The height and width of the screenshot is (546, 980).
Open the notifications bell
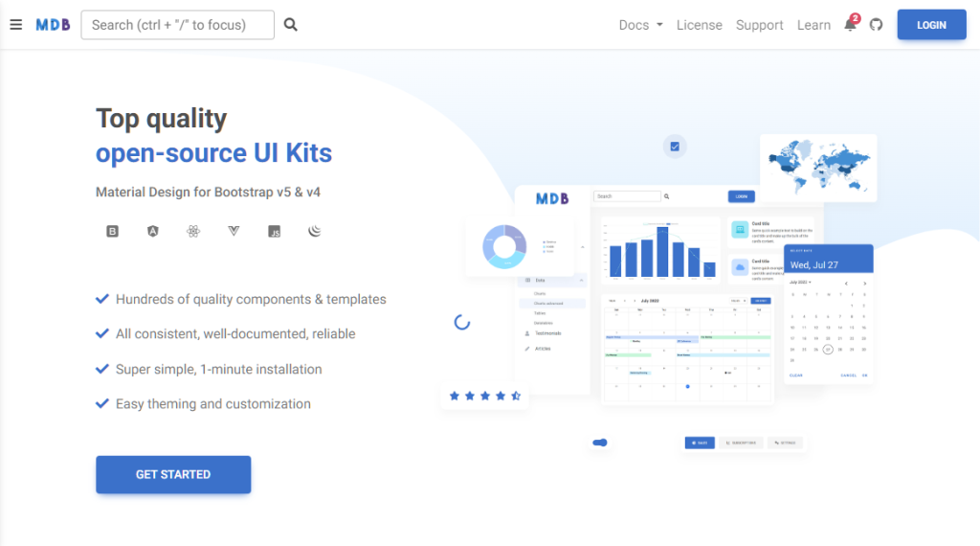(x=851, y=24)
